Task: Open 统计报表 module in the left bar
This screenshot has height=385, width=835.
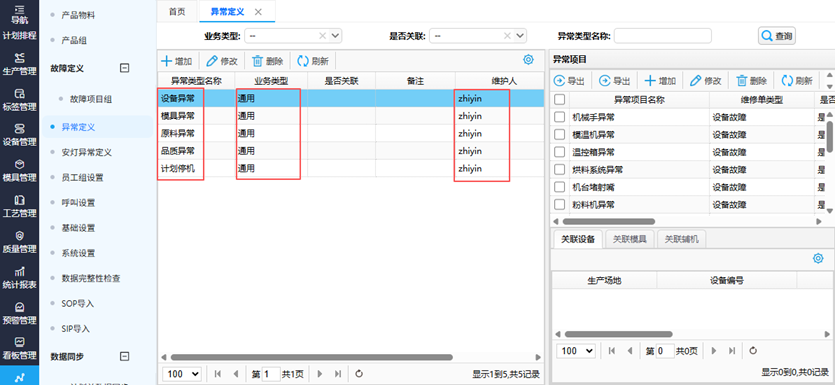Action: point(20,277)
